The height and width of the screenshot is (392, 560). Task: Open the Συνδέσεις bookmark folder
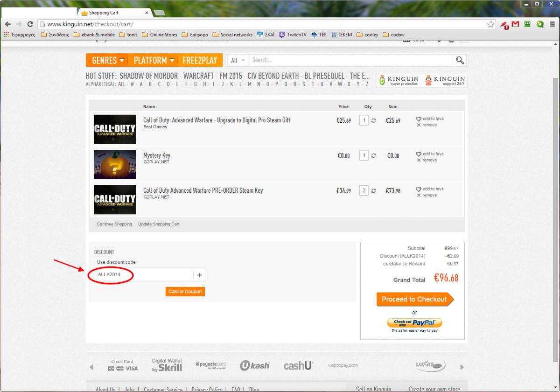coord(56,35)
